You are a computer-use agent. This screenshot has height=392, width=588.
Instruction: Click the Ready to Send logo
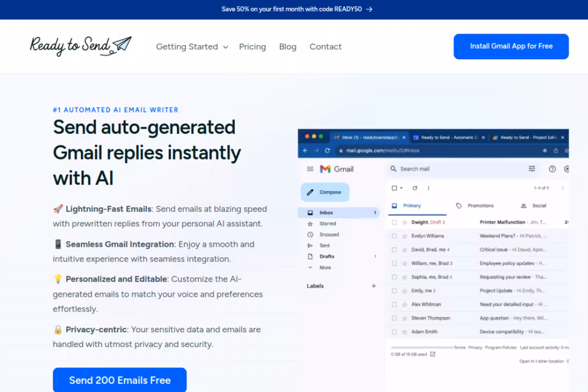(81, 46)
